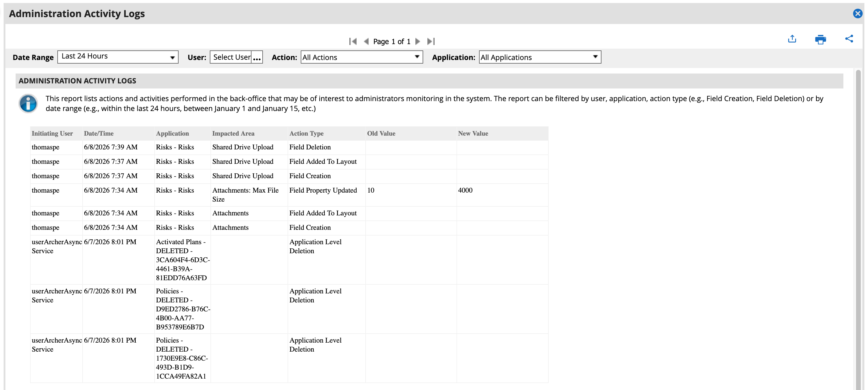Open the Action dropdown

362,57
